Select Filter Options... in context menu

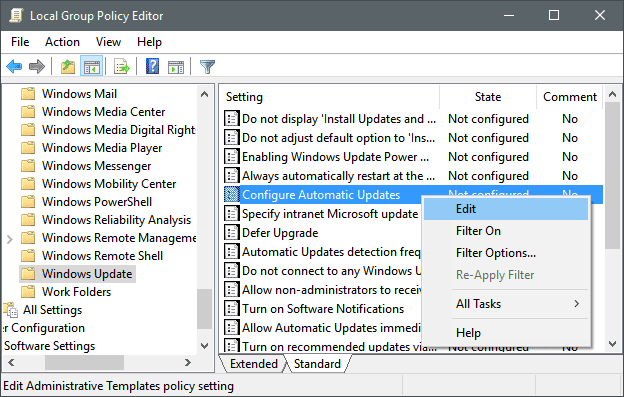(x=506, y=253)
